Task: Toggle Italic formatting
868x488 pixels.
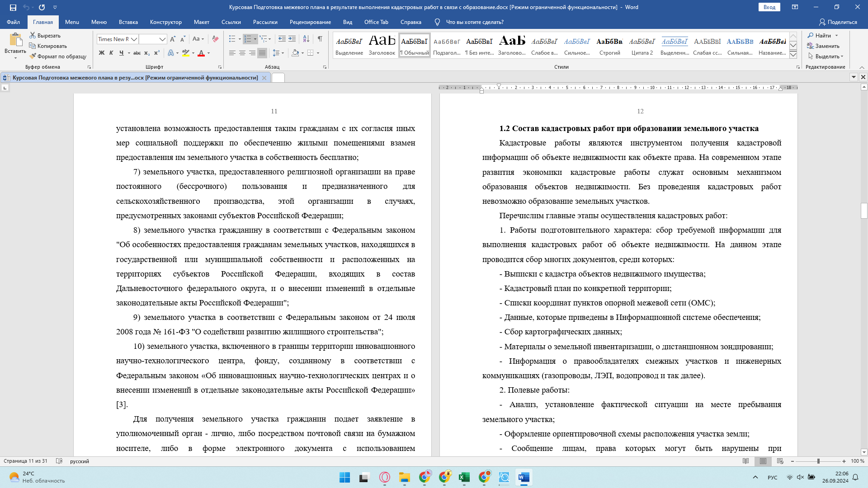Action: [x=111, y=53]
